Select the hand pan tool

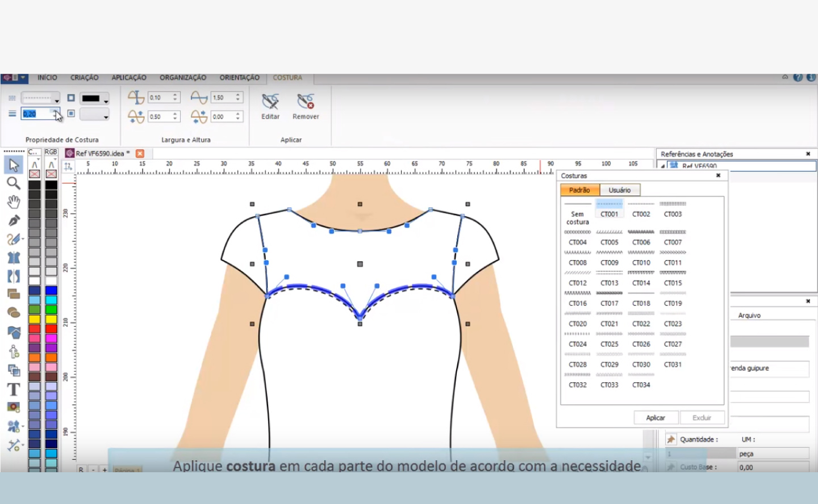point(14,201)
